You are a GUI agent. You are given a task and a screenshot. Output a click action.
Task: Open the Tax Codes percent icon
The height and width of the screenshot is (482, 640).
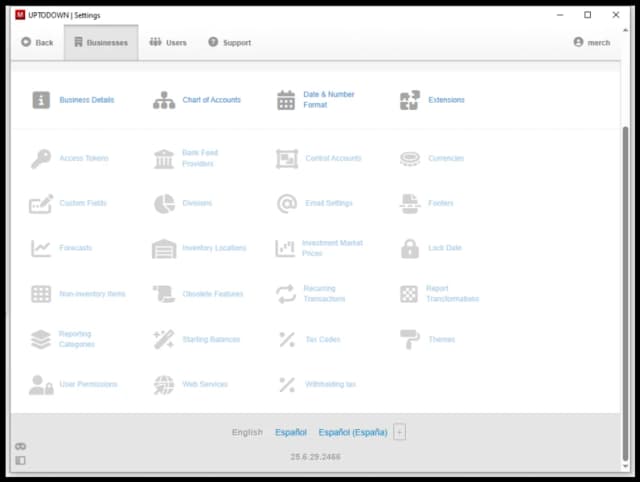point(287,339)
